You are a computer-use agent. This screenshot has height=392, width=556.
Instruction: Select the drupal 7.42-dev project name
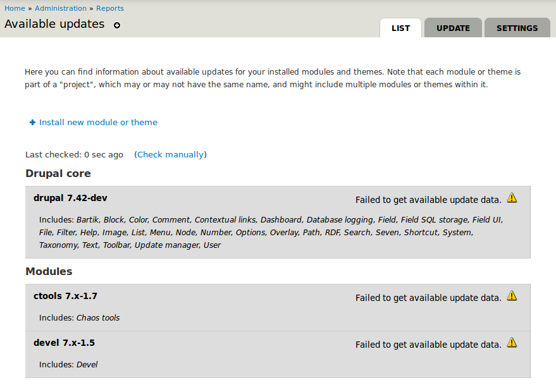click(x=70, y=198)
